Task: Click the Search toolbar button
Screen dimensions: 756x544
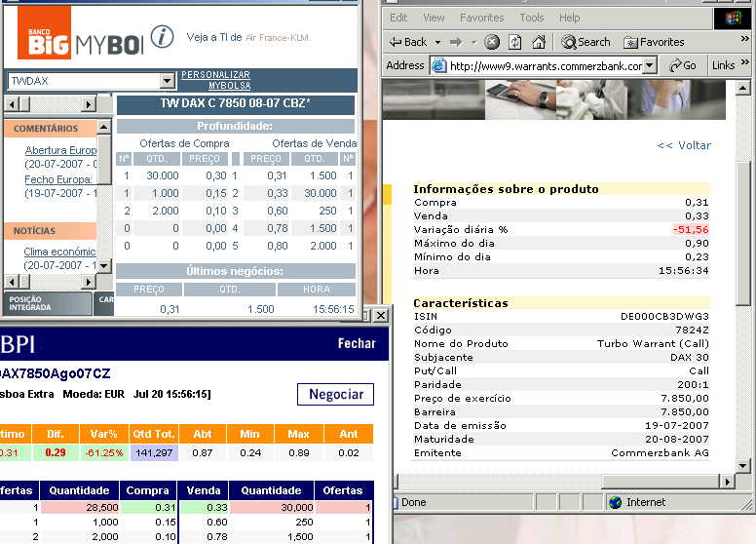Action: click(586, 43)
